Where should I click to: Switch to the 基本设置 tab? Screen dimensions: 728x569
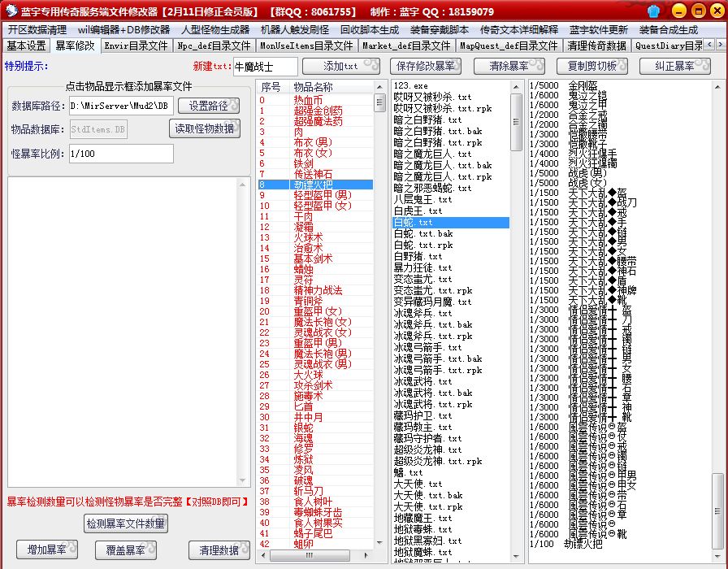point(24,46)
